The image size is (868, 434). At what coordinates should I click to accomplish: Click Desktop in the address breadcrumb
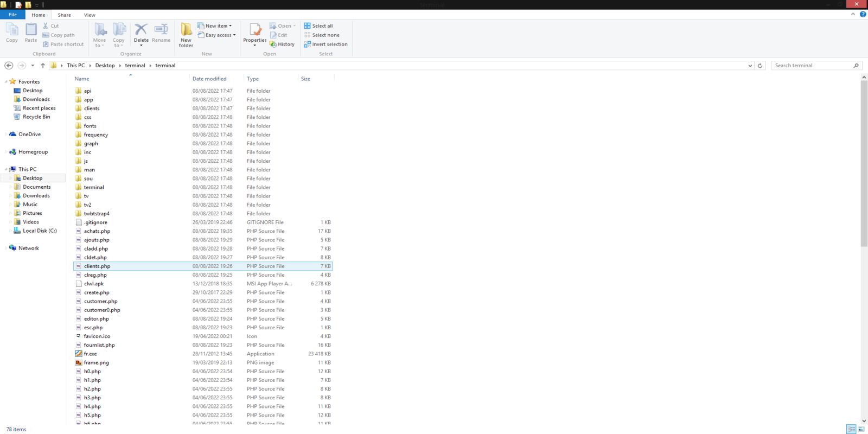[105, 66]
